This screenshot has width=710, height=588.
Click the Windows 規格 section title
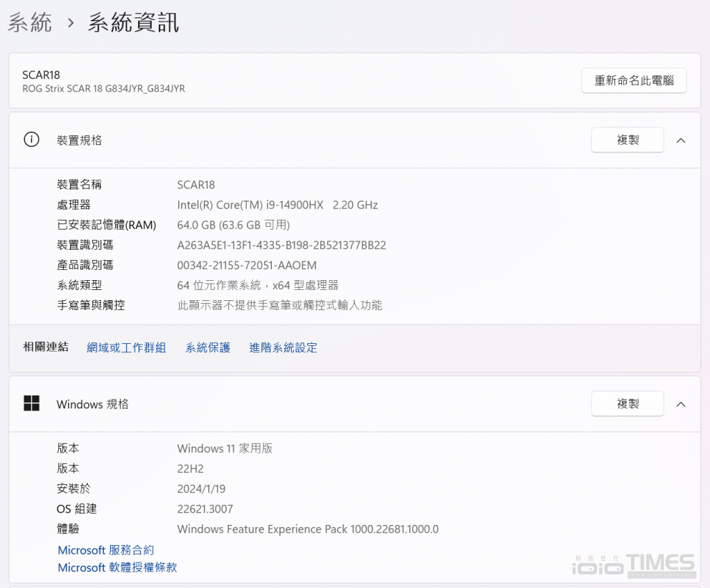pyautogui.click(x=92, y=404)
